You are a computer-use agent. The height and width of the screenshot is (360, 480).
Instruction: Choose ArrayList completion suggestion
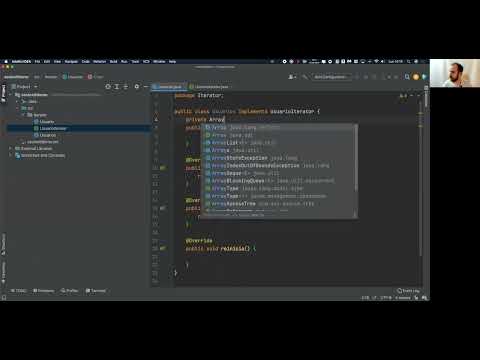[279, 143]
